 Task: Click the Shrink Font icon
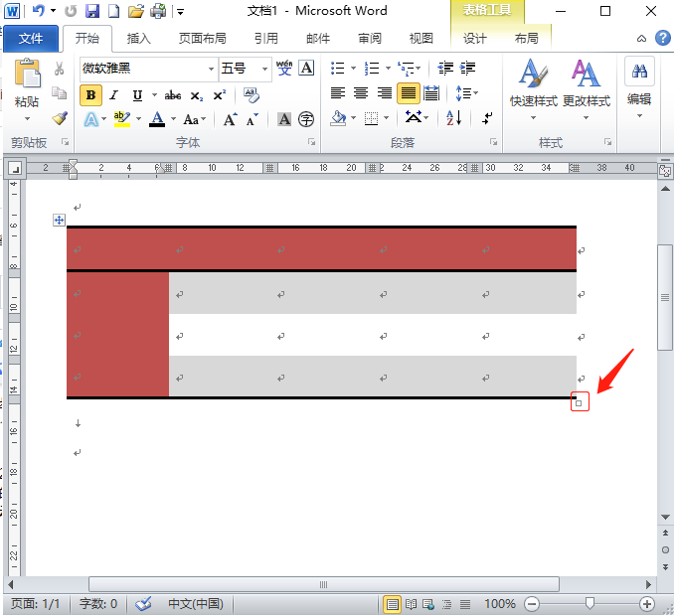[253, 119]
